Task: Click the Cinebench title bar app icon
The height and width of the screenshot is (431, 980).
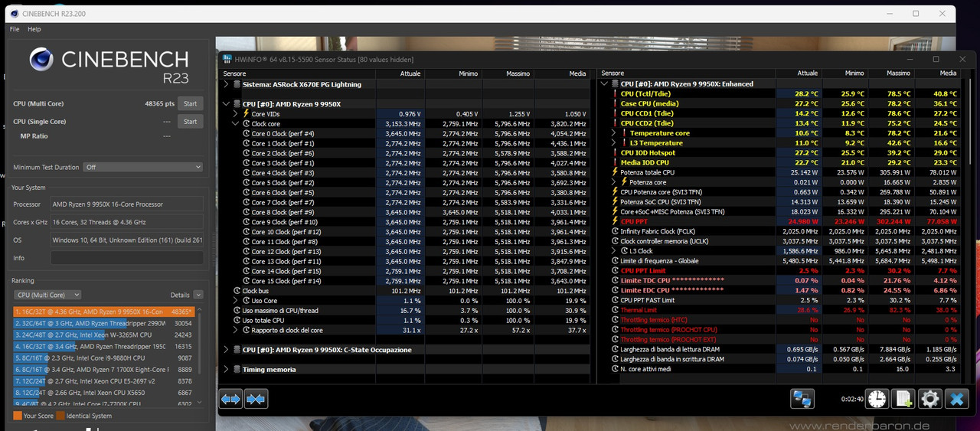Action: pyautogui.click(x=13, y=14)
